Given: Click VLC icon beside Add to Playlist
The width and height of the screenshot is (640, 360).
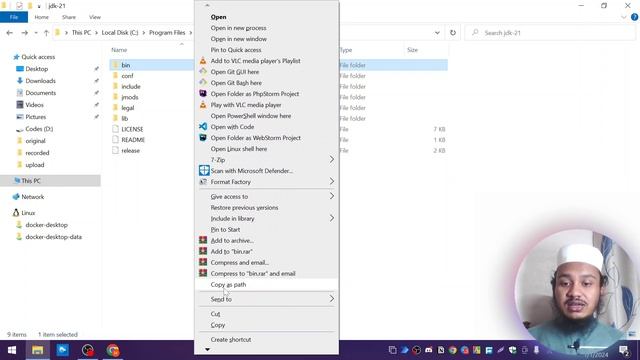Looking at the screenshot, I should [x=203, y=61].
